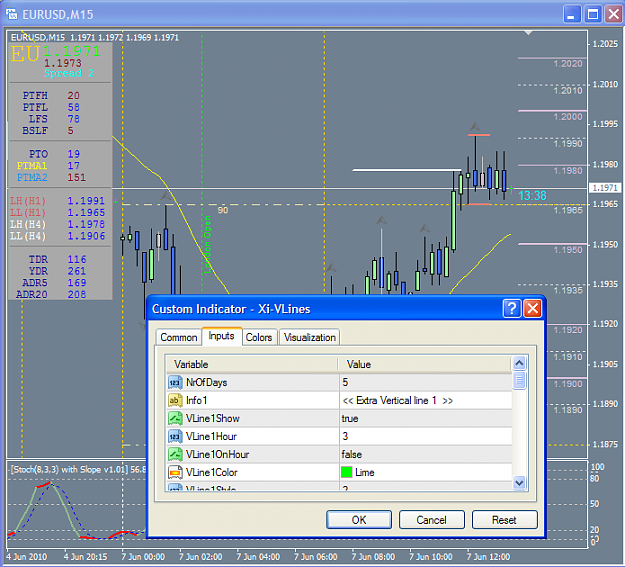625x567 pixels.
Task: Click the inputs list scroll down arrow
Action: 519,483
